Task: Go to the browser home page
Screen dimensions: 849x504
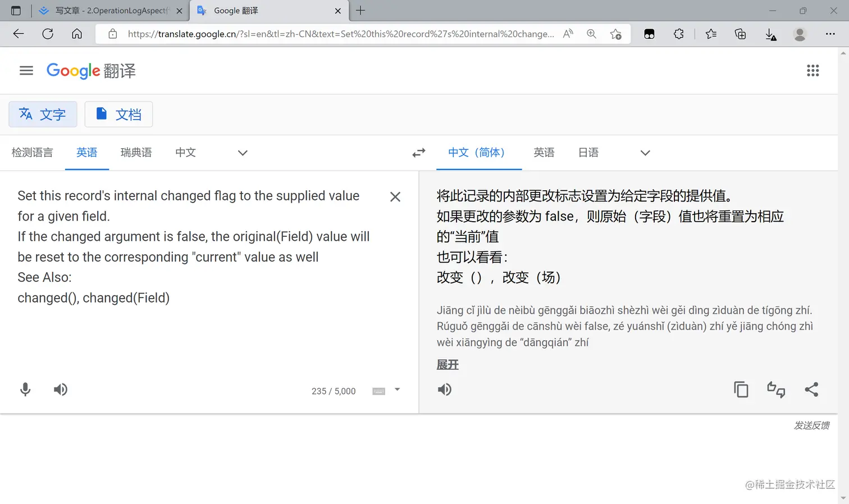Action: pos(77,34)
